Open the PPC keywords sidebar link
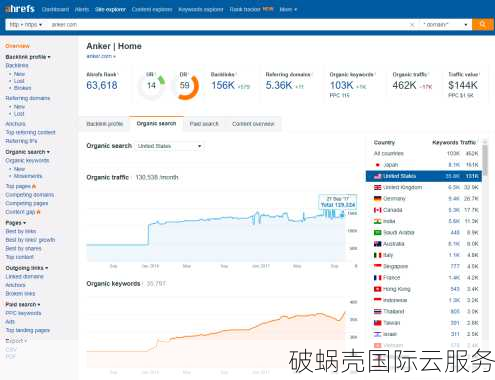The image size is (495, 380). (x=23, y=313)
